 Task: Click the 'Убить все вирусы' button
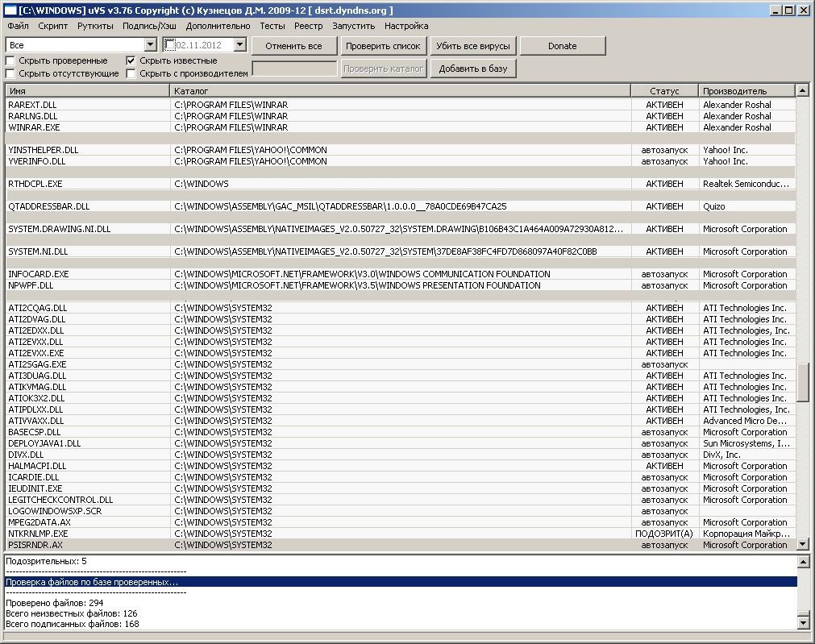pyautogui.click(x=473, y=46)
